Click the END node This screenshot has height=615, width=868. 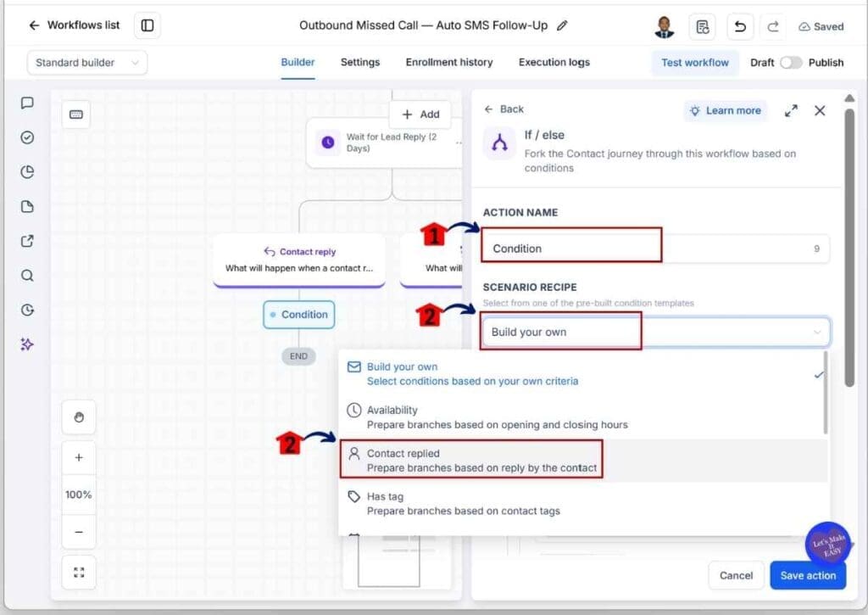[299, 356]
